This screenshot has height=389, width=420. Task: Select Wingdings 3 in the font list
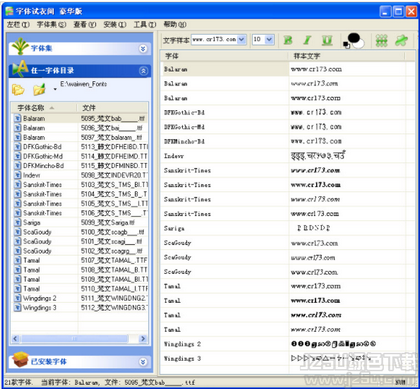40,308
